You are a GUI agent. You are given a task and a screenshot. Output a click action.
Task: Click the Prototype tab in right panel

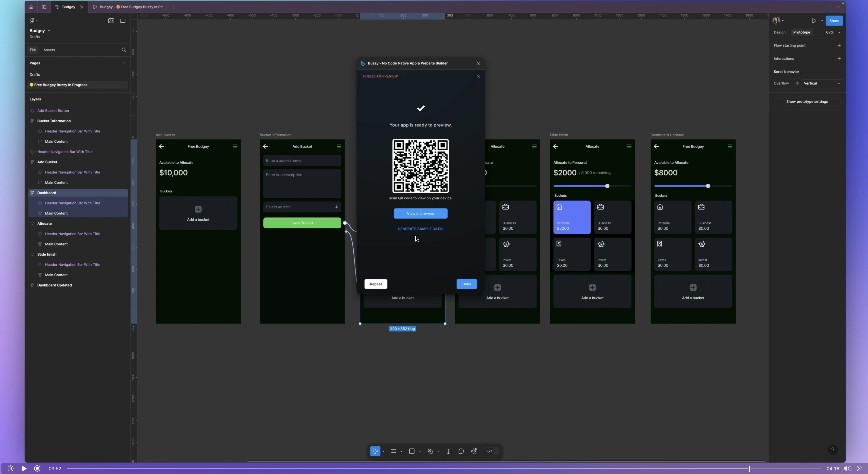pos(802,32)
